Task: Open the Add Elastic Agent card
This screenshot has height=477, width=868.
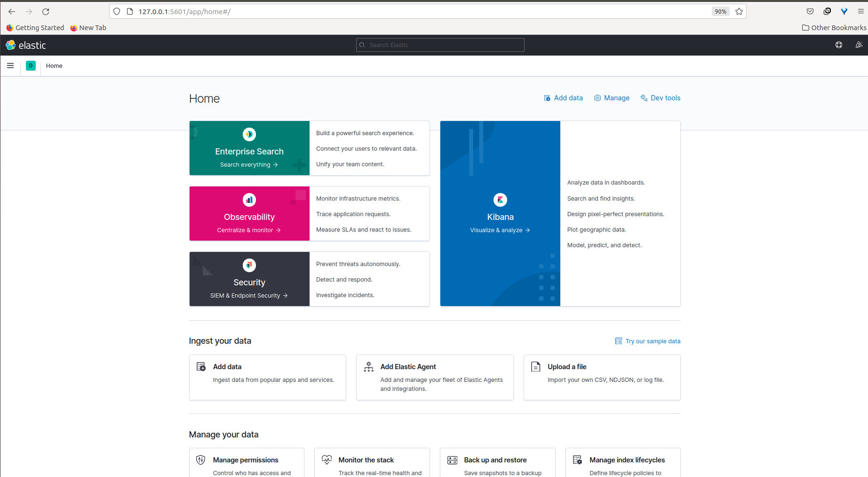Action: pos(435,377)
